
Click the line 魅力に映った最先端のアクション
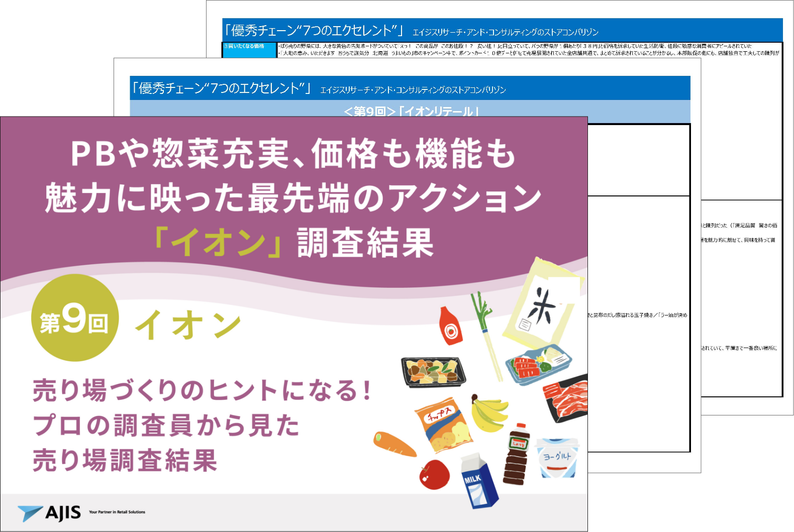(x=293, y=198)
